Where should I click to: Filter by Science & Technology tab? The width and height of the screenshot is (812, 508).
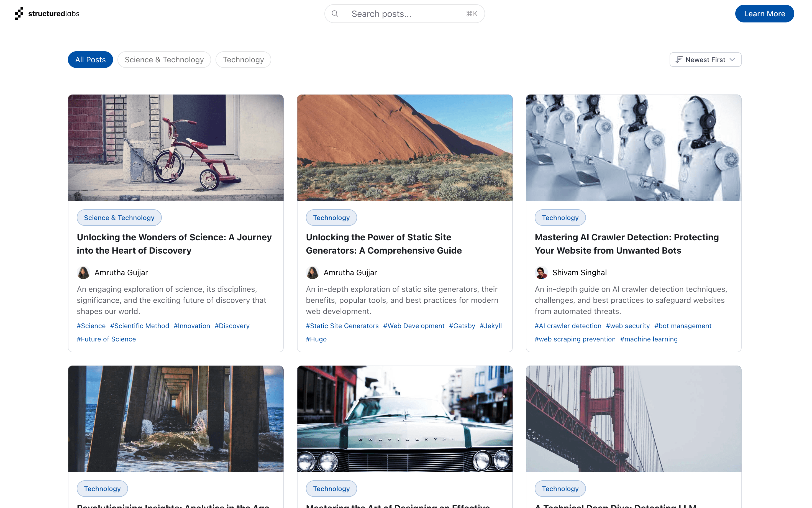(x=164, y=60)
